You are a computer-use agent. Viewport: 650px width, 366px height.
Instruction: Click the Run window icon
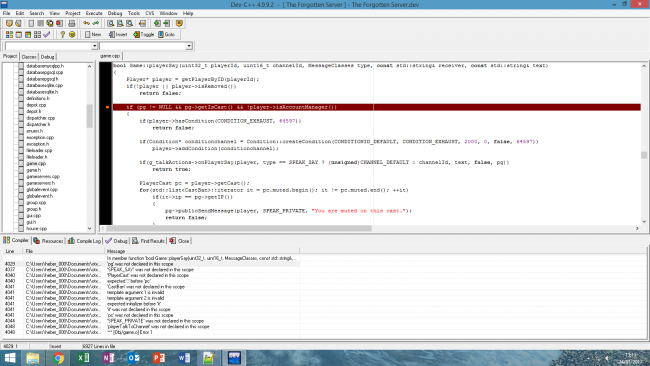pyautogui.click(x=19, y=34)
